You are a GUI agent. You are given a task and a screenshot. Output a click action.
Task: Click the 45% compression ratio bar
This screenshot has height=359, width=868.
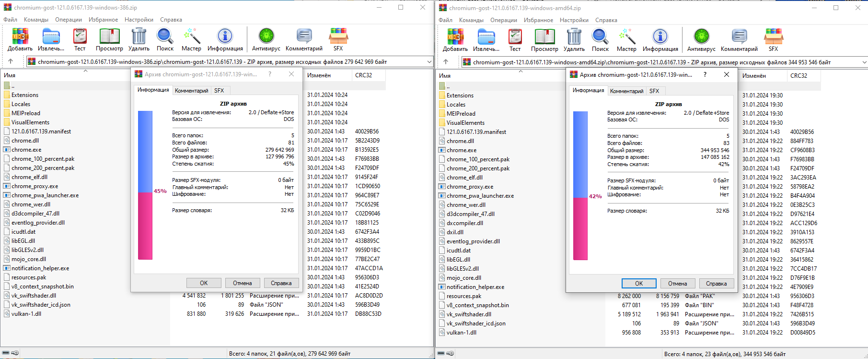click(145, 185)
